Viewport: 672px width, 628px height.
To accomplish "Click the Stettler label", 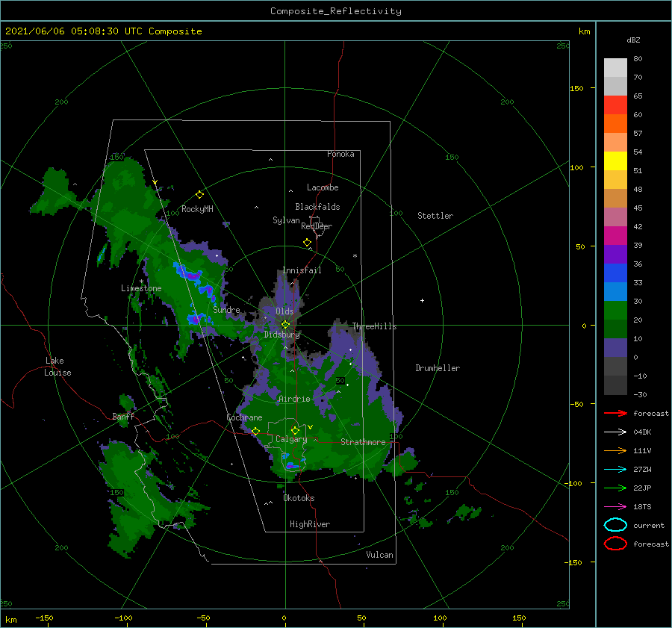I will click(x=435, y=216).
